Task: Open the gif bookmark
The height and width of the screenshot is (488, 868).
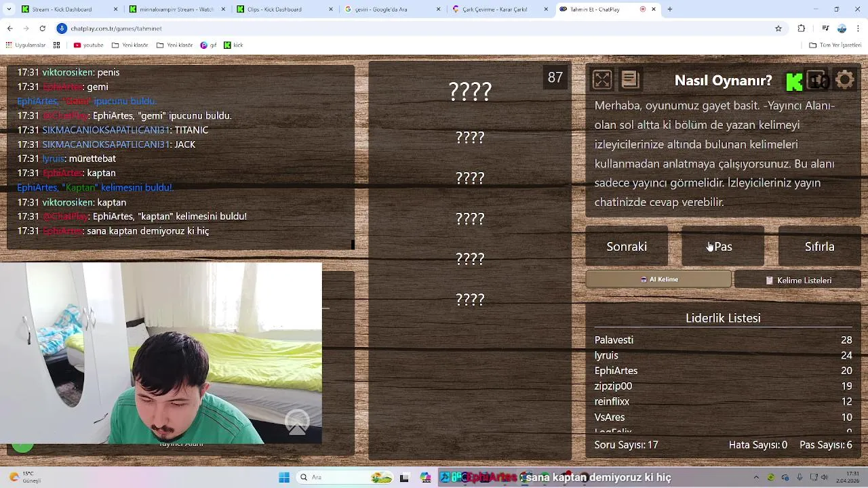Action: (x=209, y=45)
